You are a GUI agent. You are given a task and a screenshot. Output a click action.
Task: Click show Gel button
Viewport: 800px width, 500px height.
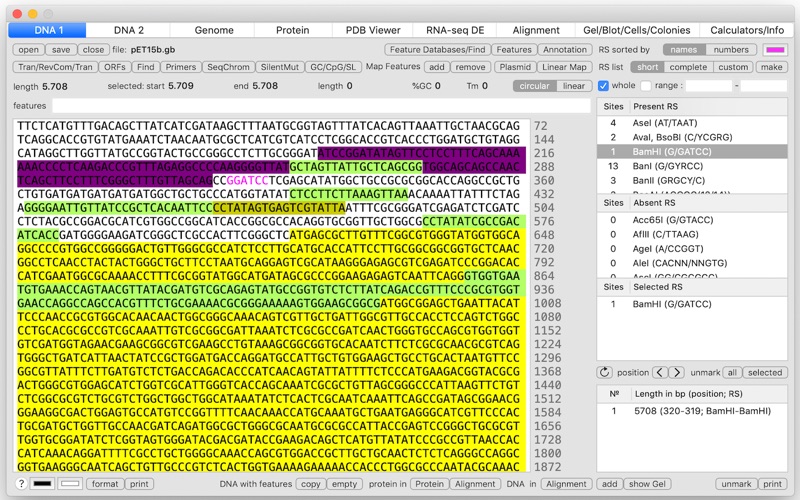click(647, 484)
